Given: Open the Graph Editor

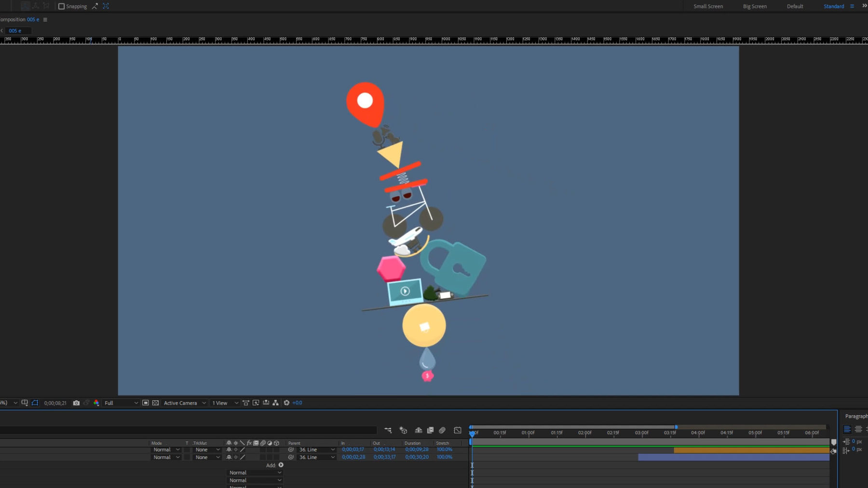Looking at the screenshot, I should coord(458,430).
